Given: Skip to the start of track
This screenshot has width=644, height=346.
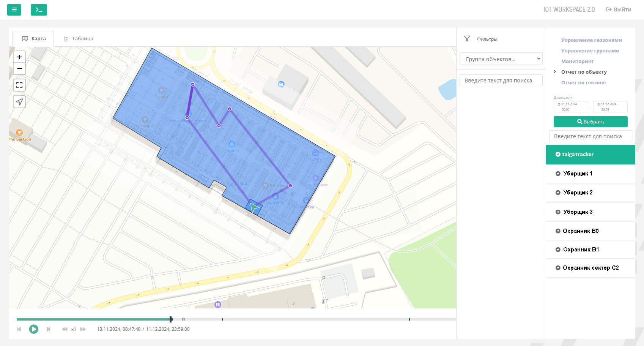Looking at the screenshot, I should point(19,329).
